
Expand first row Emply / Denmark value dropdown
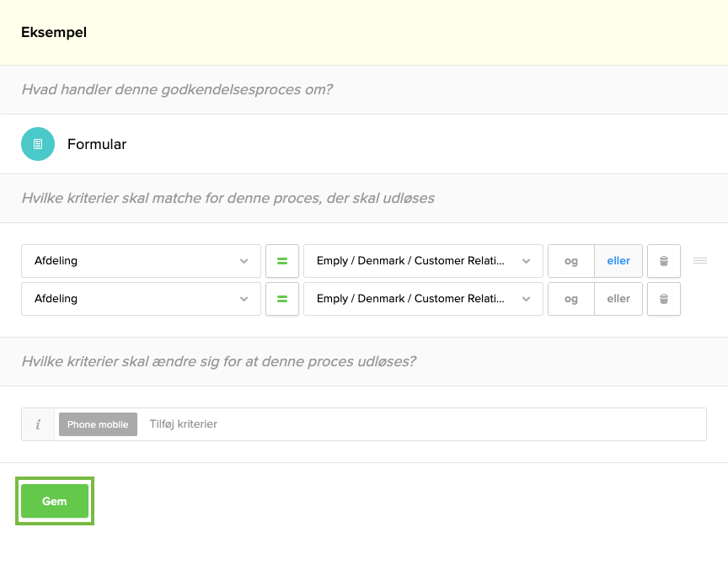(x=423, y=261)
